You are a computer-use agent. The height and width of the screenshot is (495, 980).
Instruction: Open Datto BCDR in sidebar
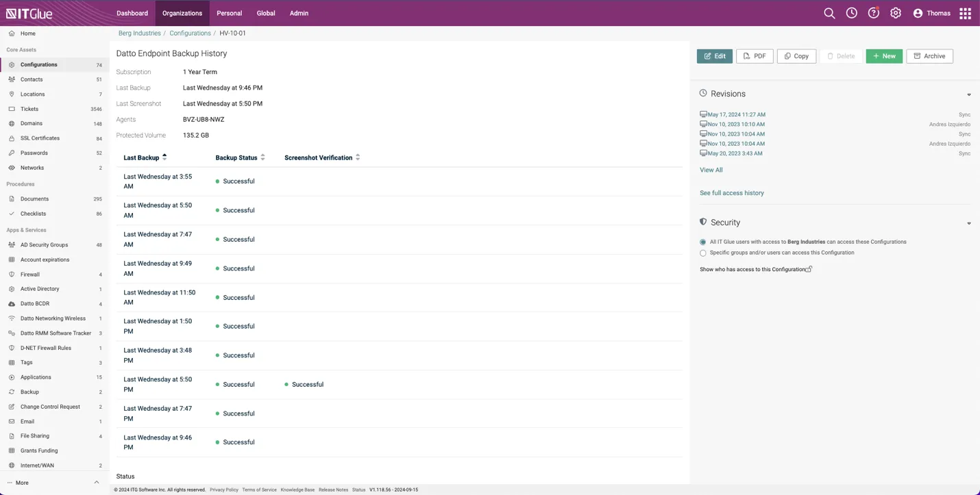(35, 303)
